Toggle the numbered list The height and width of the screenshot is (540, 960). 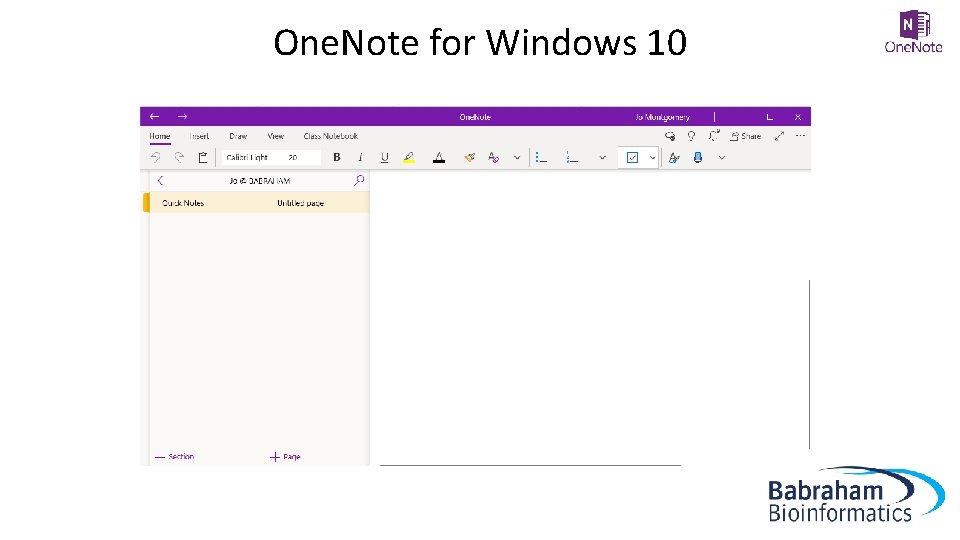coord(572,158)
